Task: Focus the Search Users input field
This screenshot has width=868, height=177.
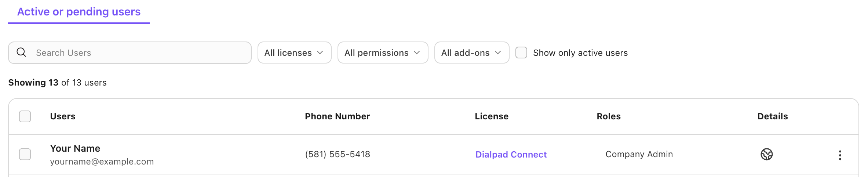Action: click(x=130, y=53)
